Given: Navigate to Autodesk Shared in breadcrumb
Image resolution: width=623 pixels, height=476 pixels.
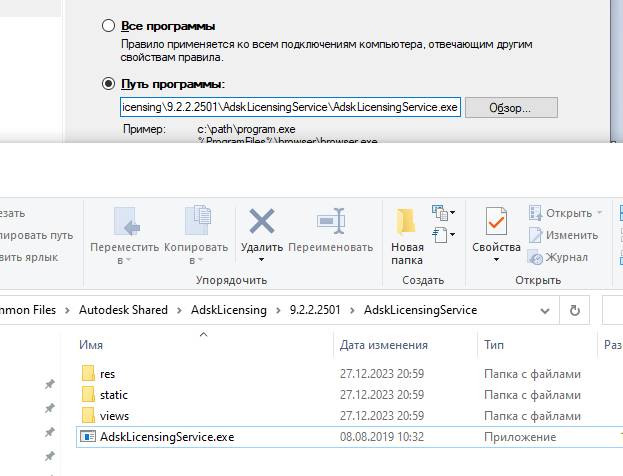Looking at the screenshot, I should (124, 310).
